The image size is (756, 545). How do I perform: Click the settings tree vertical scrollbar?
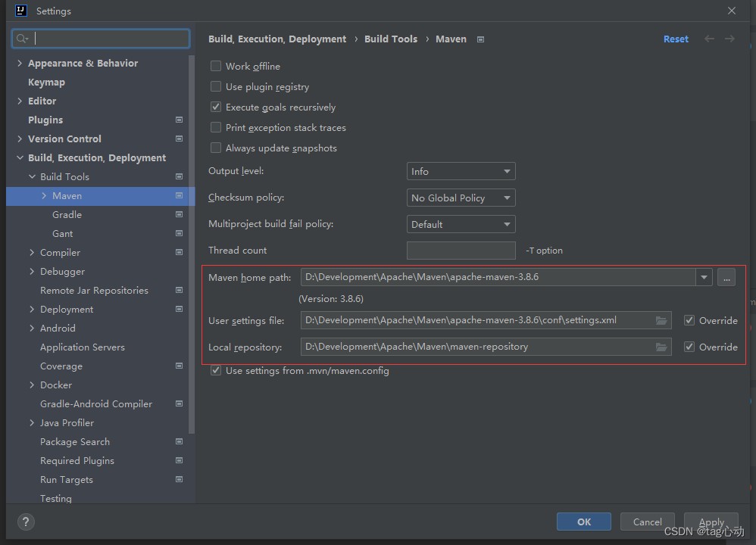pyautogui.click(x=192, y=244)
